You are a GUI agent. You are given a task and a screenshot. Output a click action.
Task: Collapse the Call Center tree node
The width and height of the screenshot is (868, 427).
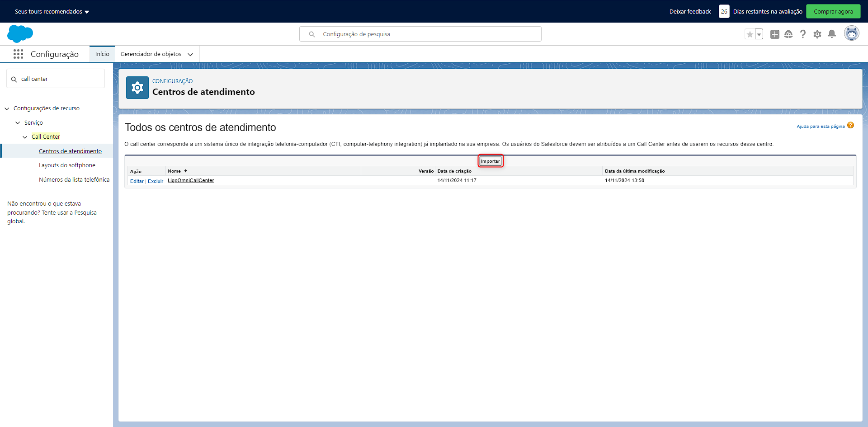click(x=25, y=137)
